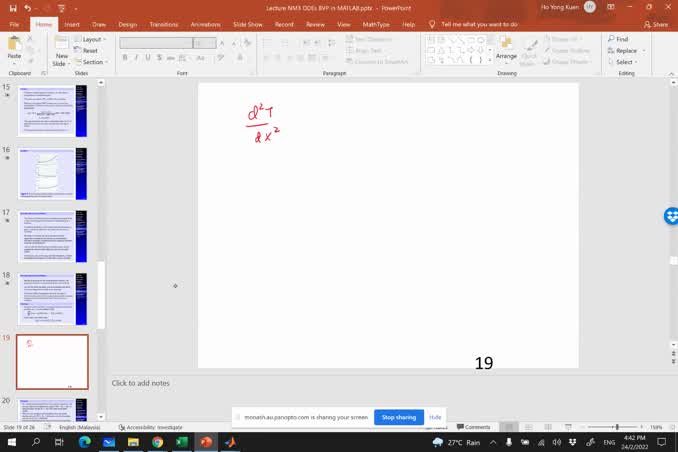
Task: Open the MathType tab
Action: click(376, 25)
